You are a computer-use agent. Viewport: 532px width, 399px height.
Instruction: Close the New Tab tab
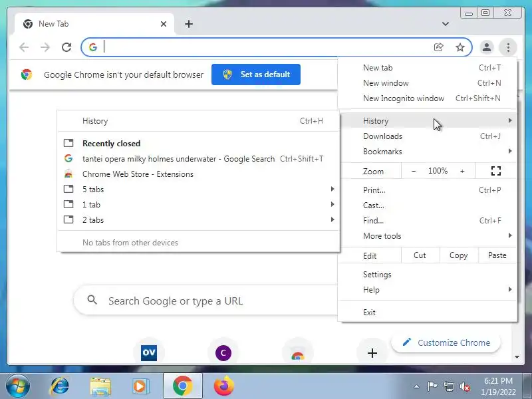point(164,24)
